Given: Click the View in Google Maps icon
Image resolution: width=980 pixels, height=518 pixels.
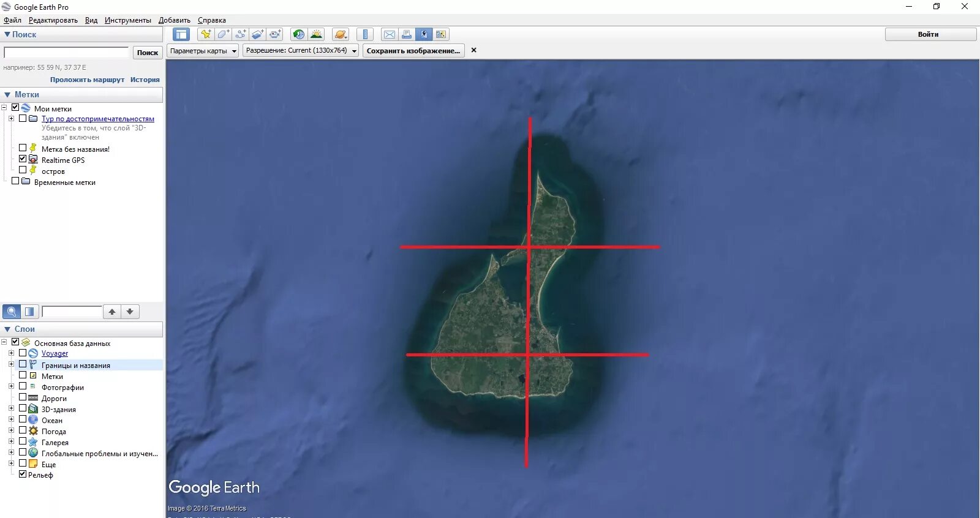Looking at the screenshot, I should point(441,34).
